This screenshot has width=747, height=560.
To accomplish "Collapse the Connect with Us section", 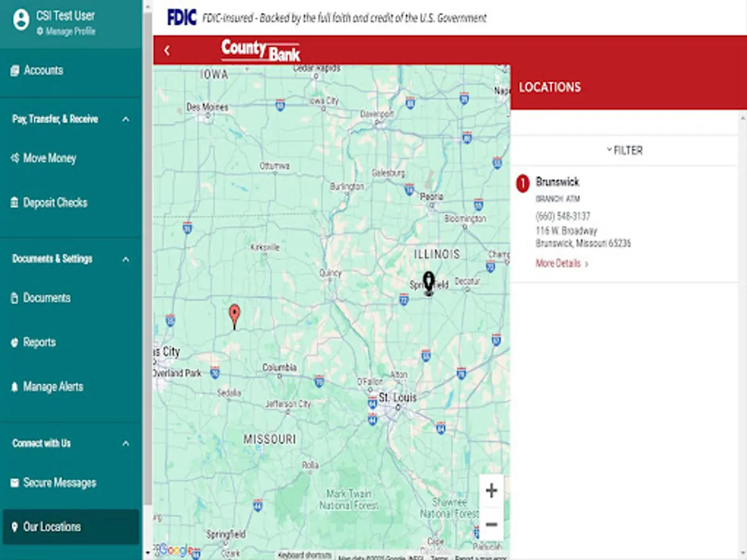I will tap(126, 443).
